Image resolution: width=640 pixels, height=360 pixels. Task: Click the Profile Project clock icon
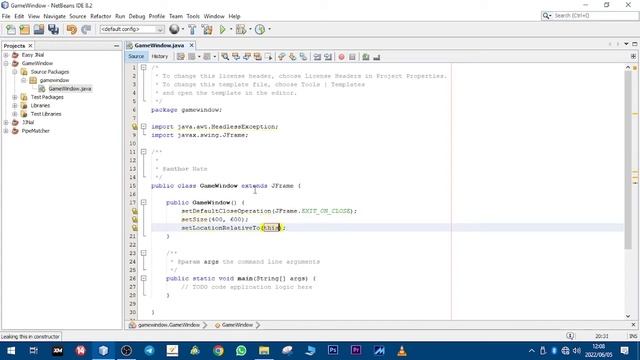[260, 29]
